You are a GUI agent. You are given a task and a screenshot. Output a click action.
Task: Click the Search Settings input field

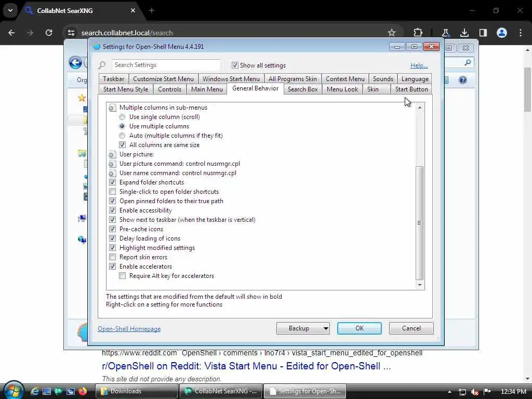pyautogui.click(x=166, y=65)
